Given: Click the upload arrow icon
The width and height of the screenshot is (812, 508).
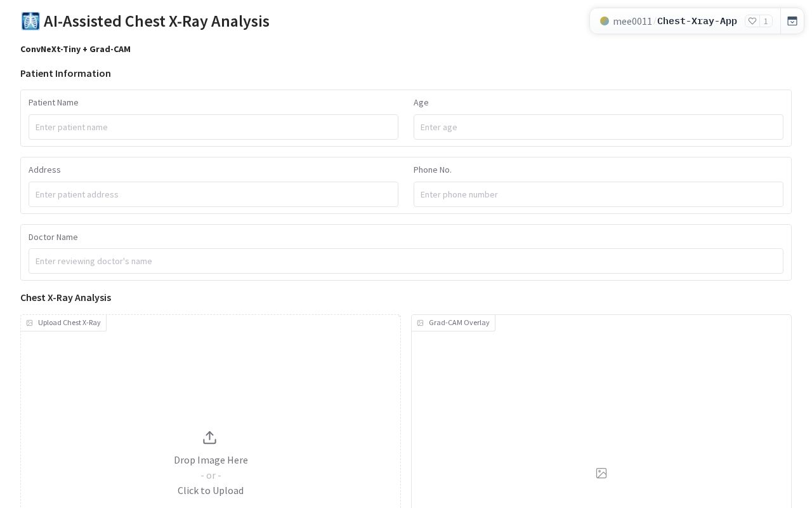Looking at the screenshot, I should tap(210, 438).
